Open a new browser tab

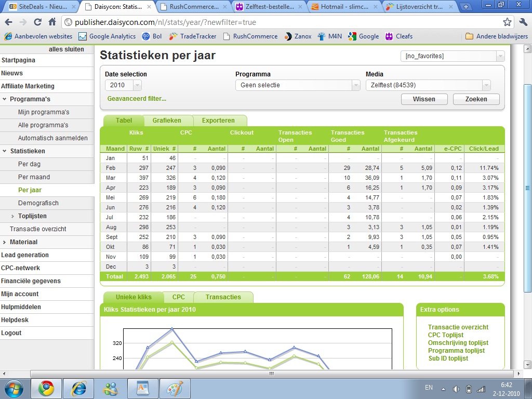466,6
